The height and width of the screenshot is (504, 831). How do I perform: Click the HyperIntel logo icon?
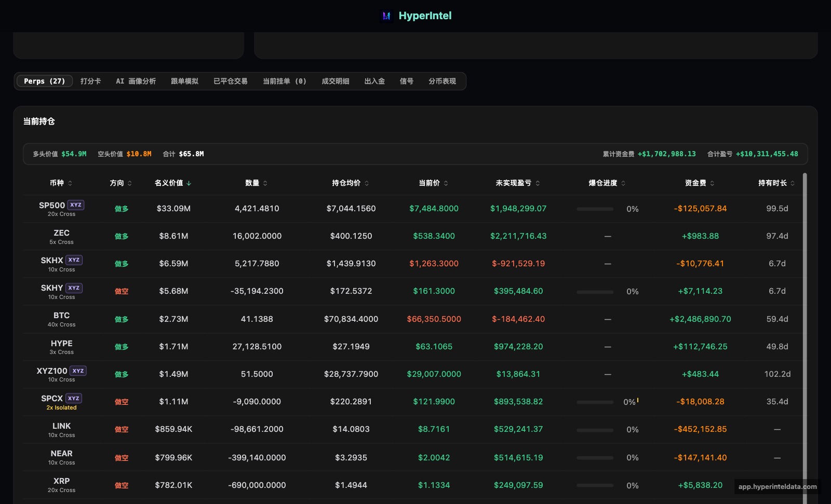pos(386,16)
